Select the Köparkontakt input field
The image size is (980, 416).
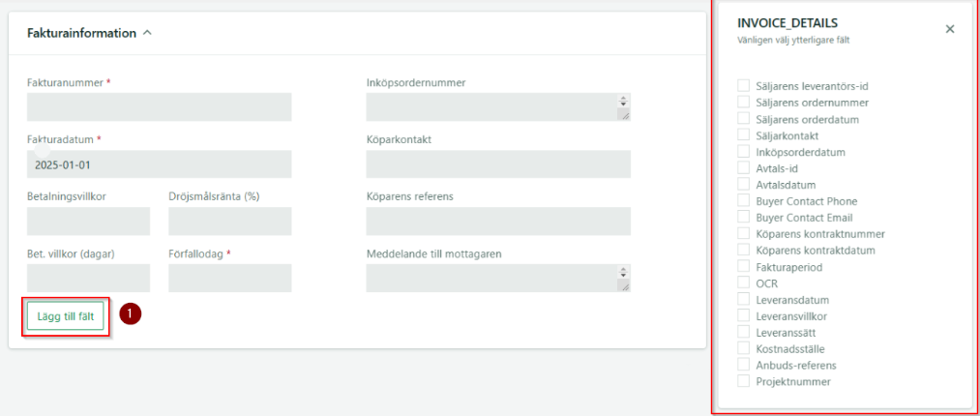point(498,164)
